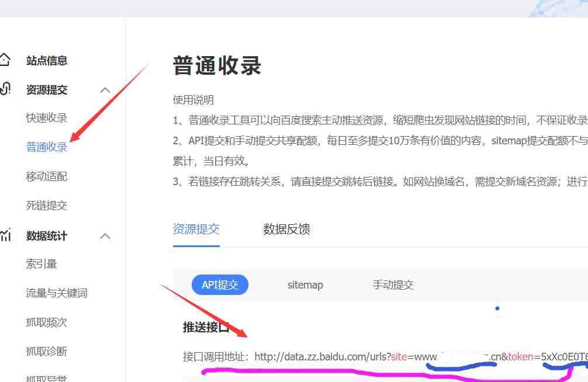Click the link icon beside 资源提交
The height and width of the screenshot is (382, 588).
coord(5,89)
